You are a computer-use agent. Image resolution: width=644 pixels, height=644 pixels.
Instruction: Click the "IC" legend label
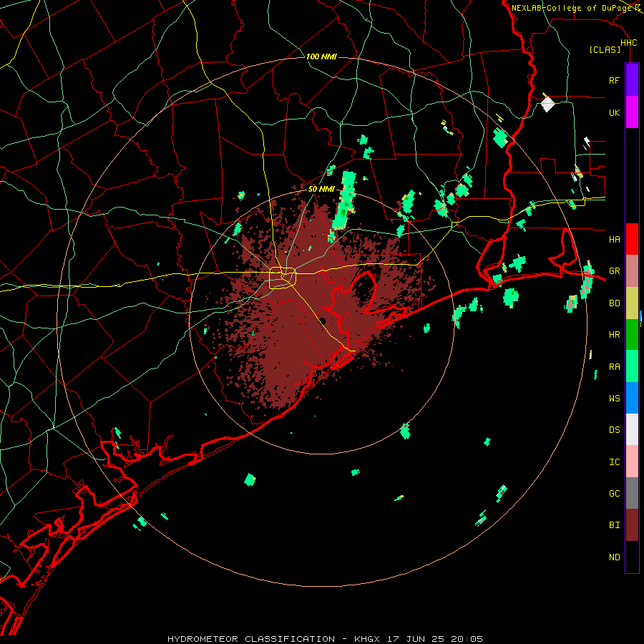614,462
